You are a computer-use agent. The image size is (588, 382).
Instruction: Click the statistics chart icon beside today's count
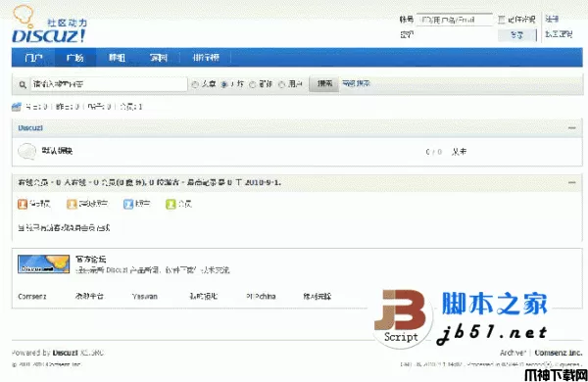pos(16,107)
